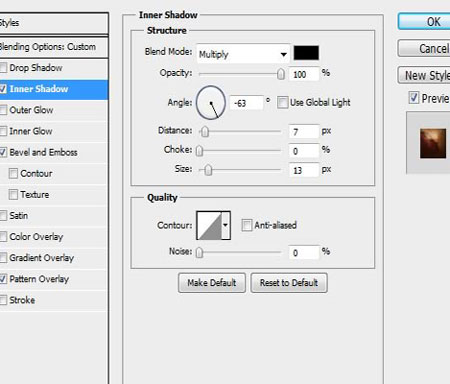Select the Satin label
This screenshot has width=450, height=384.
point(18,216)
